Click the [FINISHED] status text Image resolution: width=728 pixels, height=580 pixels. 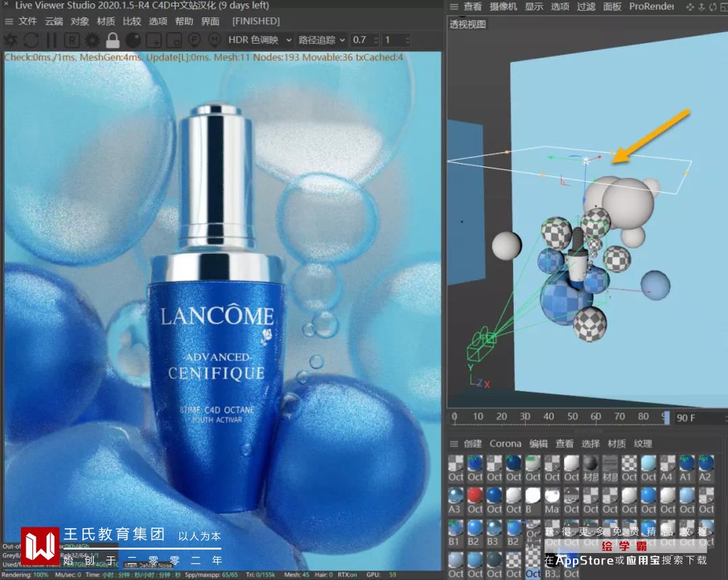click(x=256, y=22)
